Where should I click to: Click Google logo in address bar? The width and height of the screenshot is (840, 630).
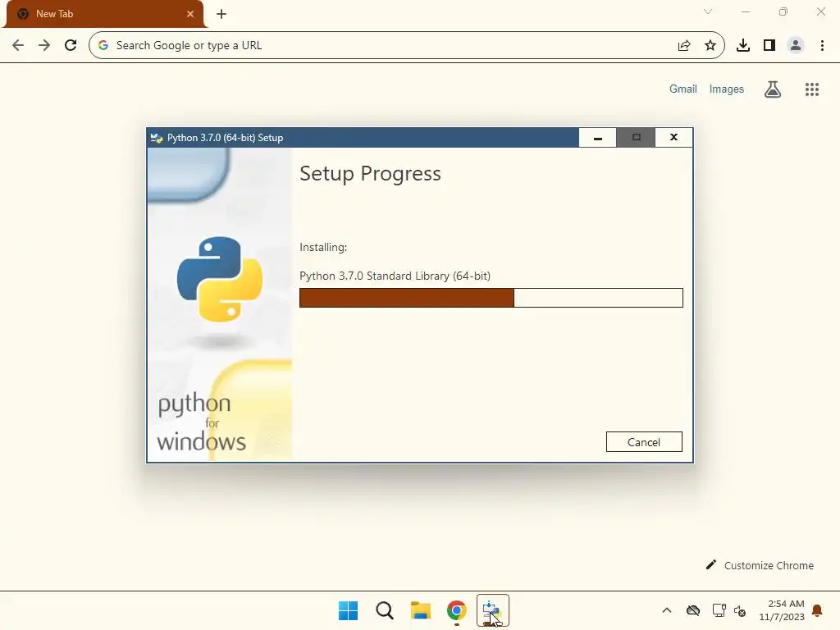point(103,46)
